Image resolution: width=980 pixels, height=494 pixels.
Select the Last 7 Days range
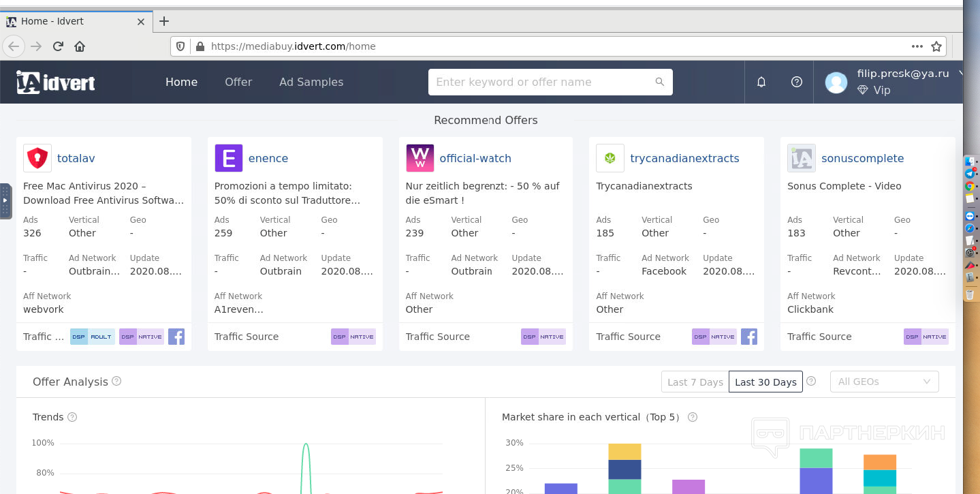pos(695,382)
